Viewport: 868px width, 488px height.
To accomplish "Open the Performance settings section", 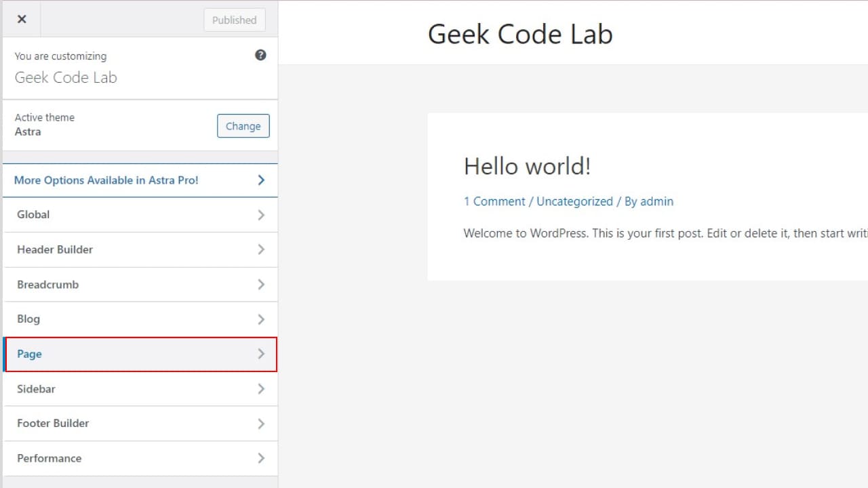I will pos(140,458).
